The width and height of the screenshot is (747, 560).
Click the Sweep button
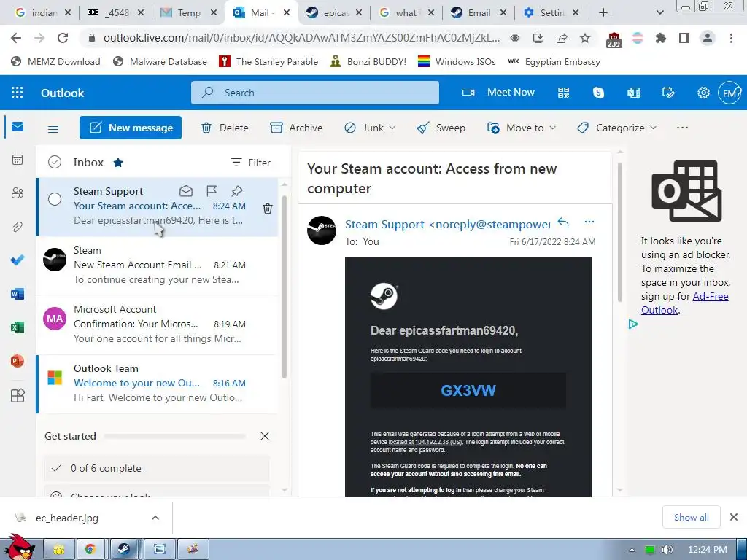441,128
